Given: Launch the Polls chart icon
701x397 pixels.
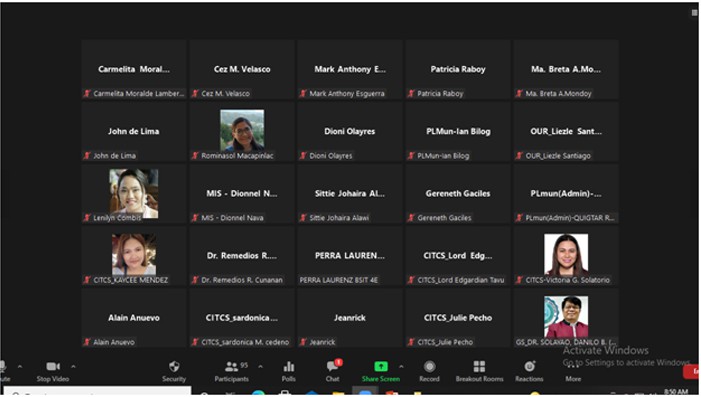Looking at the screenshot, I should [x=289, y=367].
